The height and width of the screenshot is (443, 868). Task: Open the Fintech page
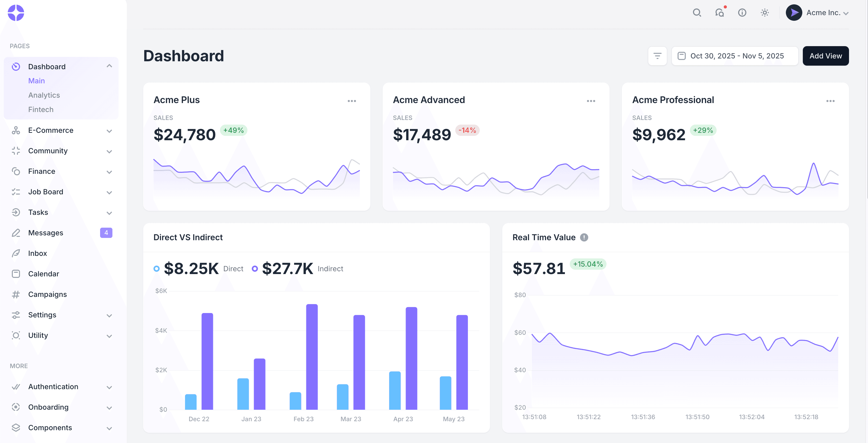(41, 109)
